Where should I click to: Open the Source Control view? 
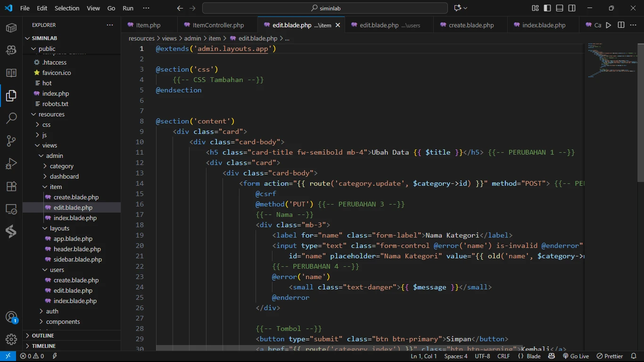click(11, 140)
